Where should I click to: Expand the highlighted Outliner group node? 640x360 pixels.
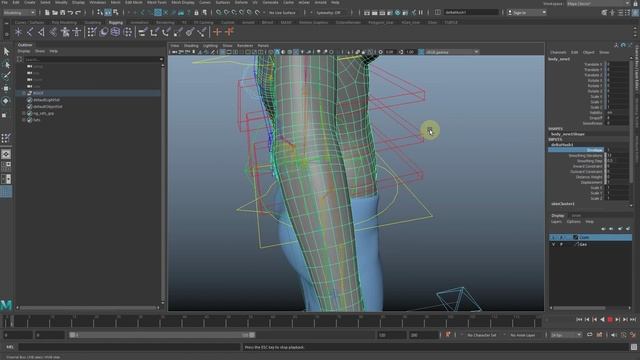[x=24, y=93]
